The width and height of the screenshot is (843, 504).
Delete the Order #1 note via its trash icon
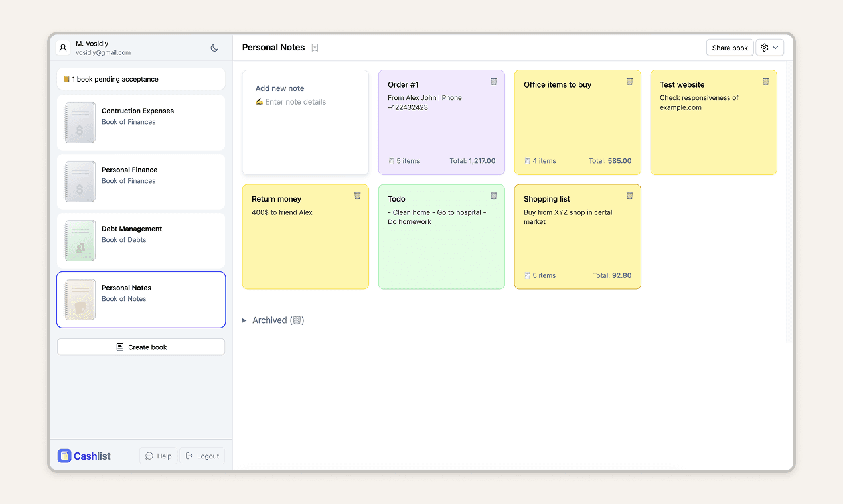click(493, 81)
